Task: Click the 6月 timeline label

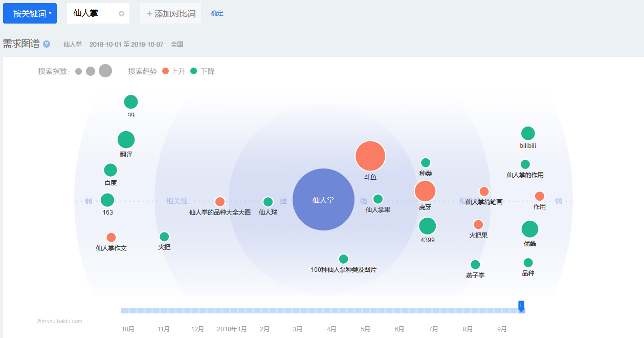Action: coord(399,329)
